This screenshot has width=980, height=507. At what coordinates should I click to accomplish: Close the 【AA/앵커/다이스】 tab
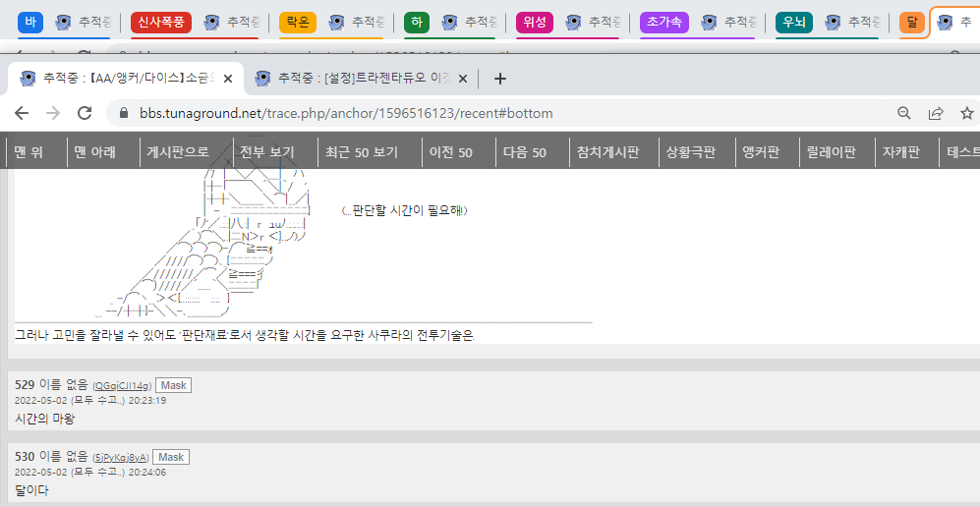click(228, 79)
